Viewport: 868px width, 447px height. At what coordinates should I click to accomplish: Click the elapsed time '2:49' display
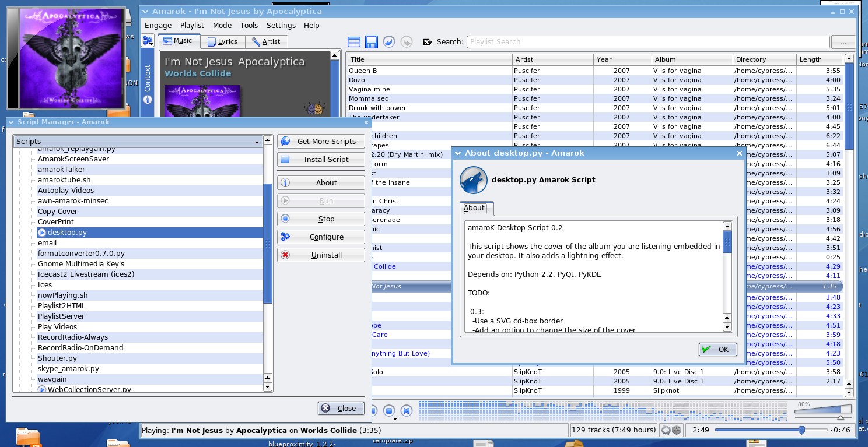[x=701, y=430]
